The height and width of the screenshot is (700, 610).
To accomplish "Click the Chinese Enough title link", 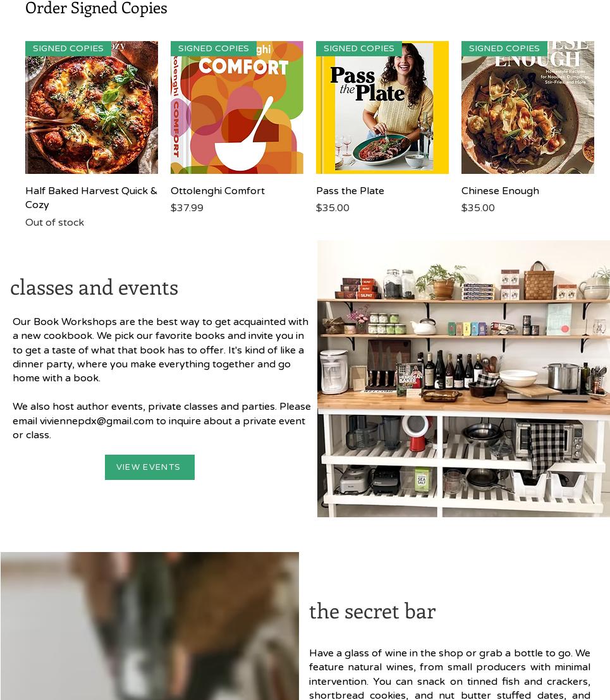I will tap(500, 190).
